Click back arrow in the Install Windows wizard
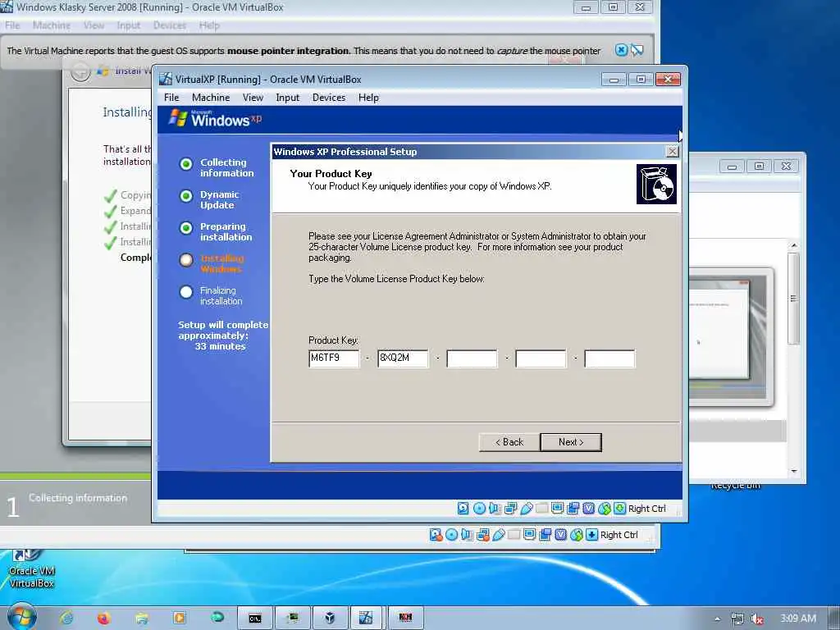This screenshot has height=630, width=840. (80, 71)
